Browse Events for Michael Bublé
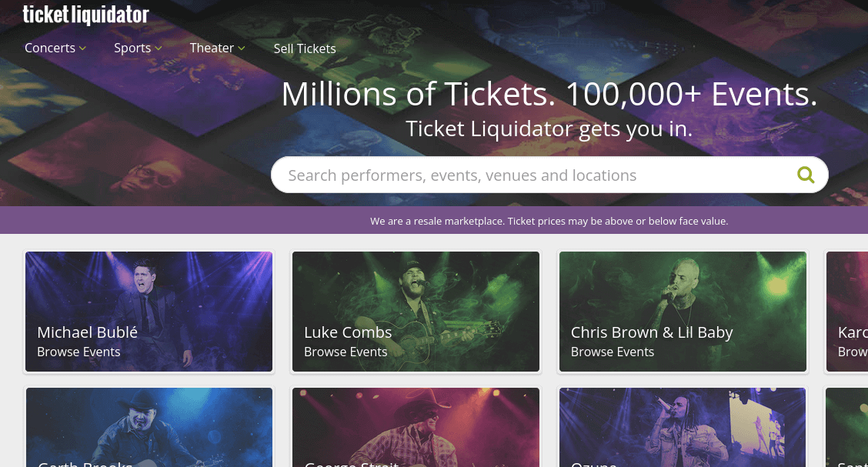This screenshot has height=467, width=868. coord(78,352)
